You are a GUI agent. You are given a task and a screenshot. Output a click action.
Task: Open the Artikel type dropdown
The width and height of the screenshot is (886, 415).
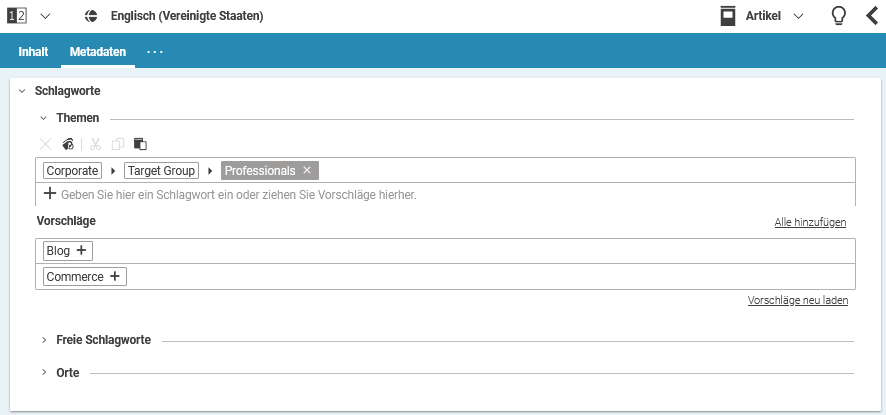(798, 16)
